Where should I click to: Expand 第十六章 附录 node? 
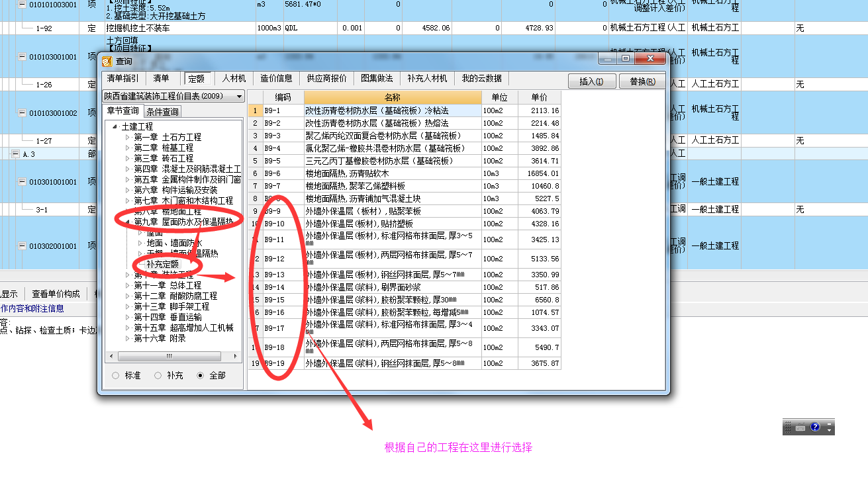tap(128, 338)
